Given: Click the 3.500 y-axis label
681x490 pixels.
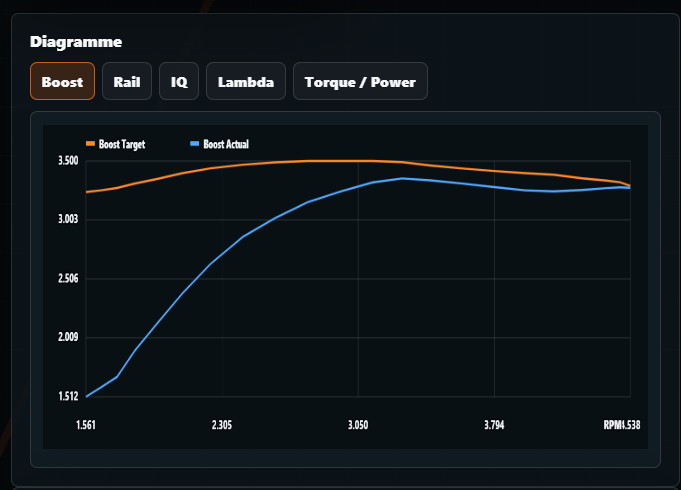Looking at the screenshot, I should (x=68, y=161).
